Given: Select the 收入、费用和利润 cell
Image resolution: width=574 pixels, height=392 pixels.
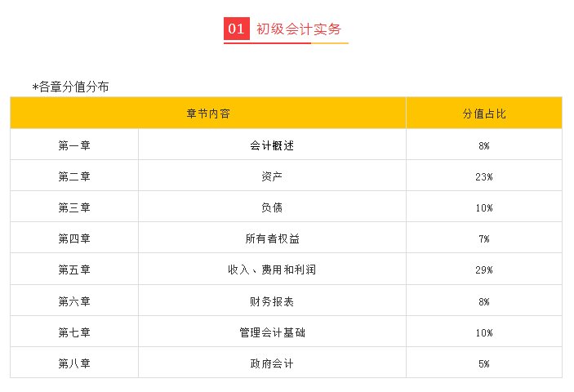Looking at the screenshot, I should point(272,269).
